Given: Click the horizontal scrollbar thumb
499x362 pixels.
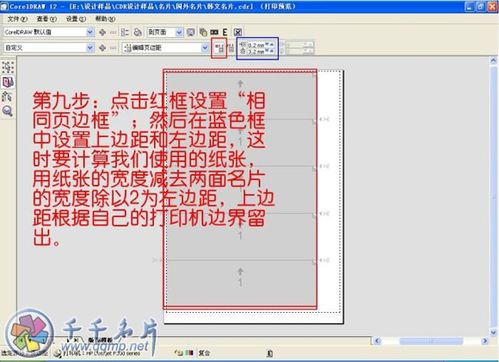Looking at the screenshot, I should 431,341.
